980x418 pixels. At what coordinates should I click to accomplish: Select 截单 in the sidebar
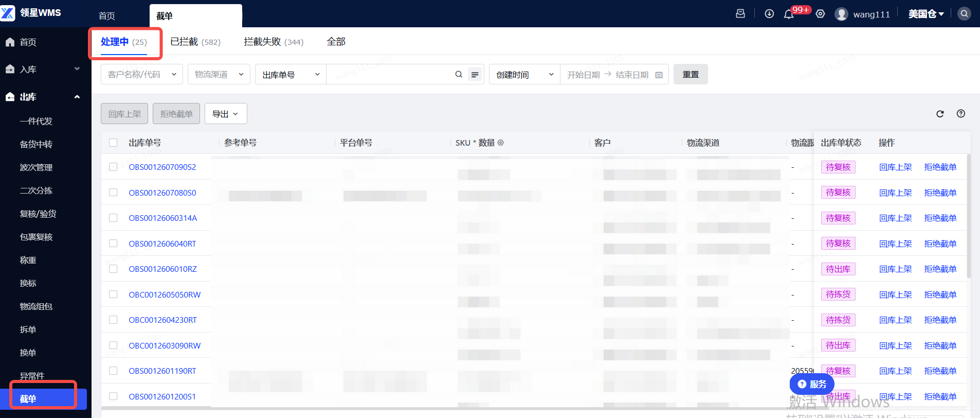43,398
